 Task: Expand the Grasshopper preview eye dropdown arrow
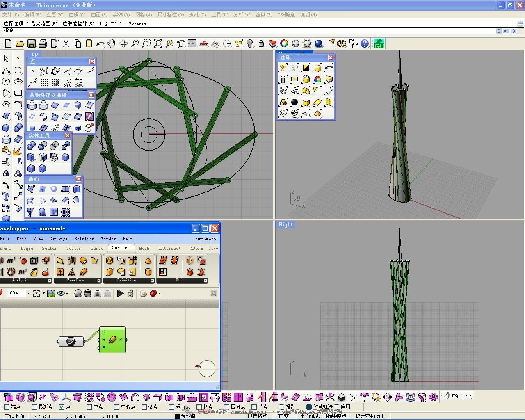click(67, 293)
